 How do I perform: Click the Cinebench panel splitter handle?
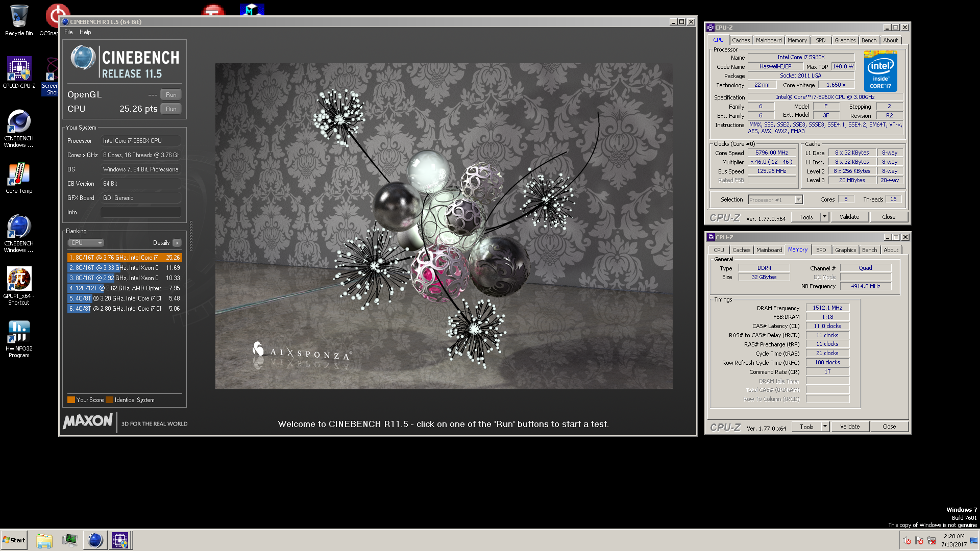click(191, 236)
